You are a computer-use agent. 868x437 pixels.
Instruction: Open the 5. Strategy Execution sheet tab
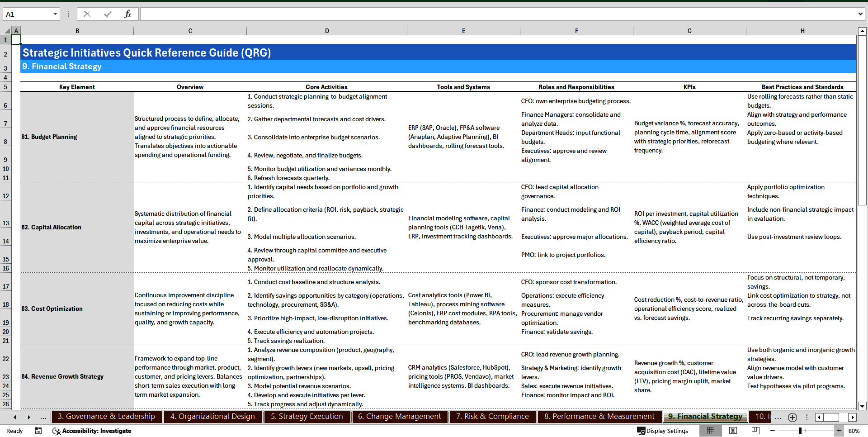(307, 417)
